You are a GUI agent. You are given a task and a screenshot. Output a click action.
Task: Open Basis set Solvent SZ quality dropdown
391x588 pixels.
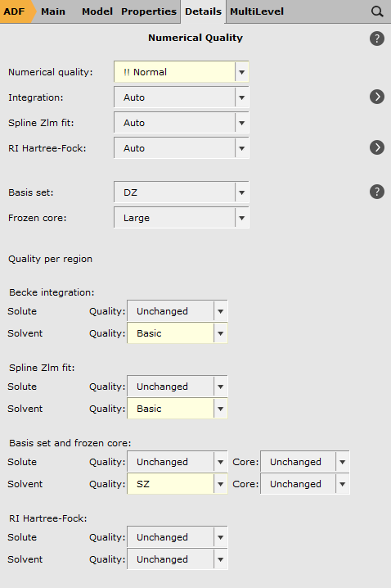tap(178, 484)
